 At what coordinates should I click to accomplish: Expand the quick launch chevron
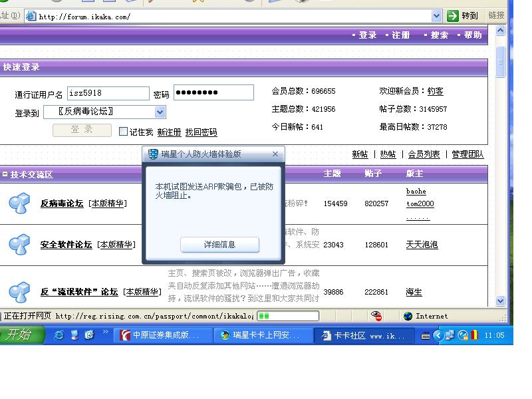pos(106,331)
